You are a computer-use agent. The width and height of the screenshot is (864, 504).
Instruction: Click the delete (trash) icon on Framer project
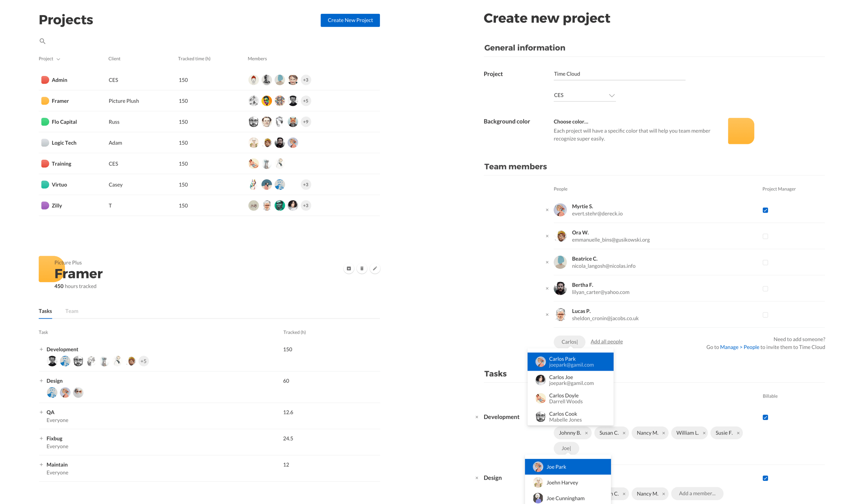(362, 268)
